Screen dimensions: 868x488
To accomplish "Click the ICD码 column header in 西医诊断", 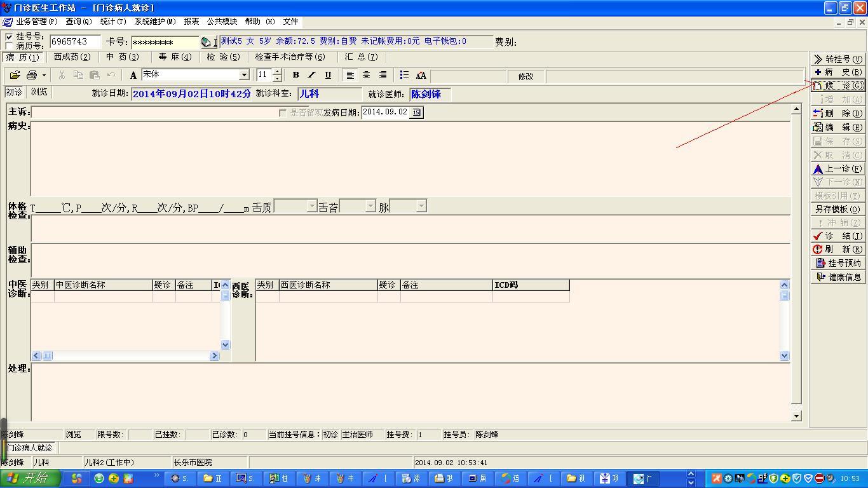I will 531,285.
